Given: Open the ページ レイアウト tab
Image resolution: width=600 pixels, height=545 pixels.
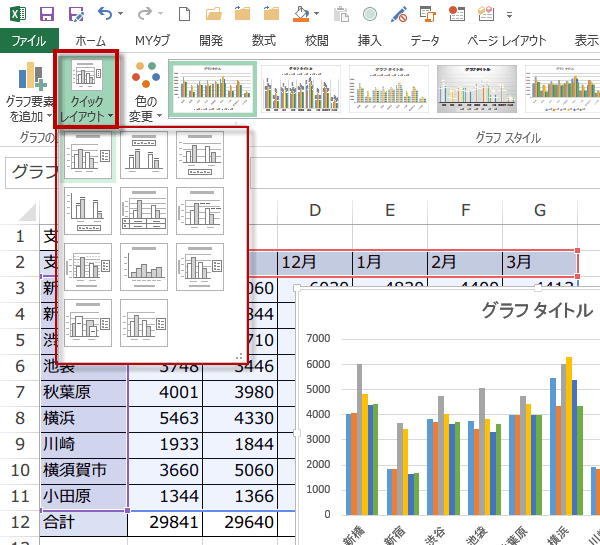Looking at the screenshot, I should point(507,41).
